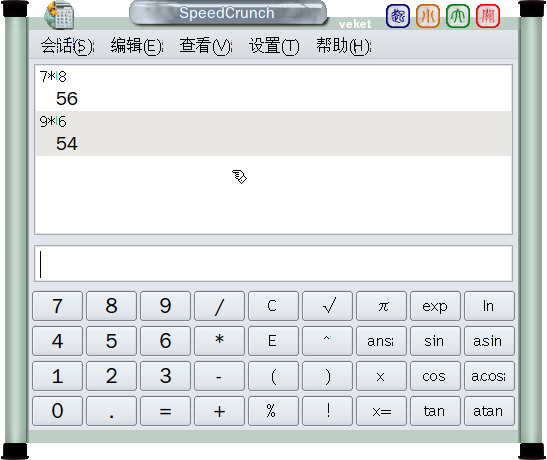This screenshot has width=547, height=460.
Task: Click the red close window icon
Action: tap(488, 16)
